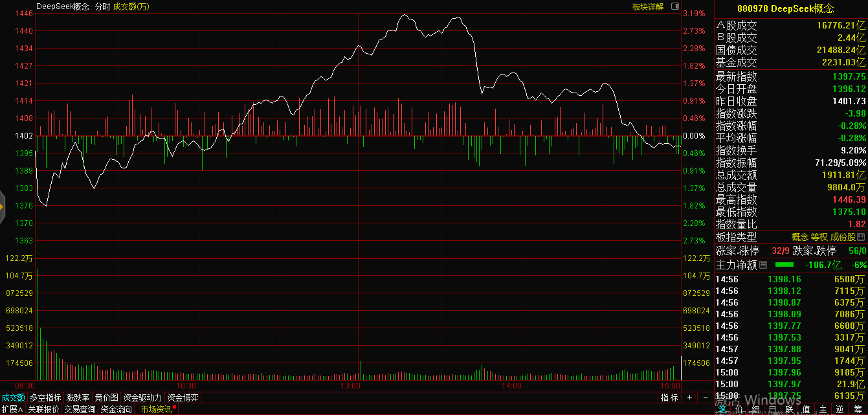The height and width of the screenshot is (415, 868).
Task: Select the 涨跌率 indicator tab
Action: point(78,398)
